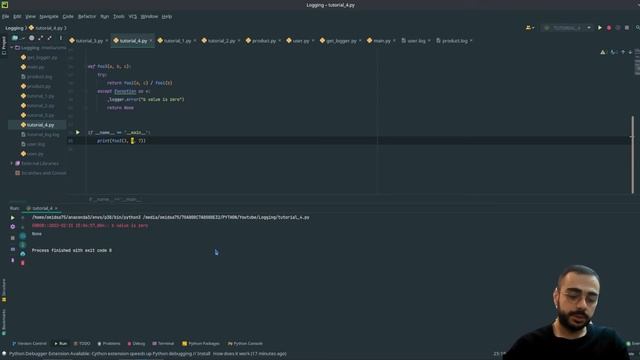Open the TODO tool window
This screenshot has width=640, height=360.
click(82, 344)
